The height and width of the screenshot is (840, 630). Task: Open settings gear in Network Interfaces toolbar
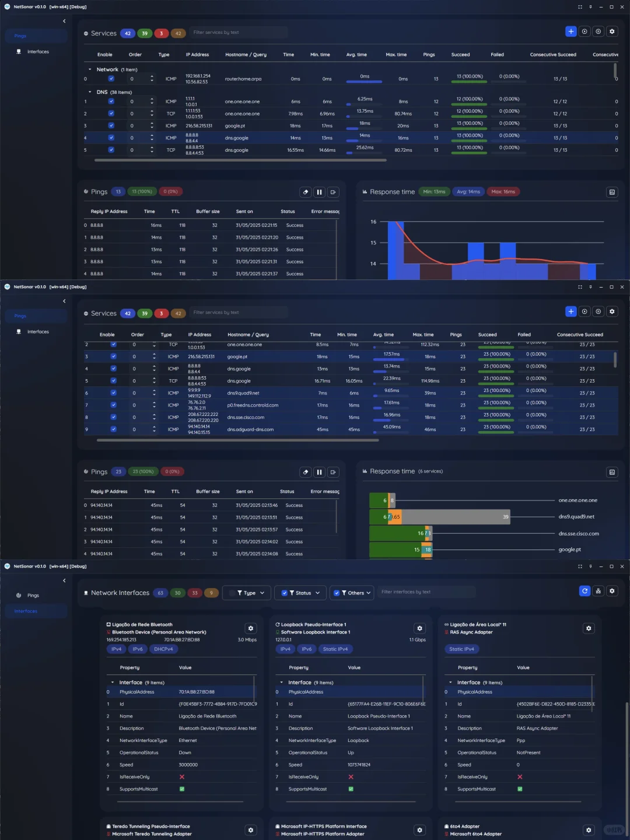tap(612, 591)
